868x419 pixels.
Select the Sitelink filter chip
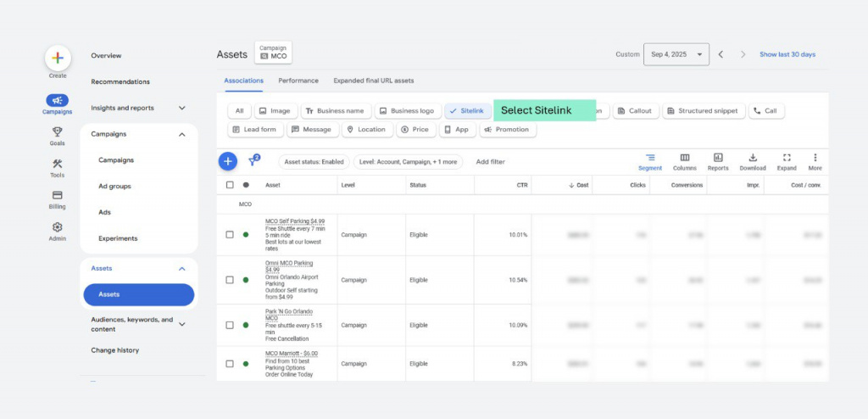(468, 111)
